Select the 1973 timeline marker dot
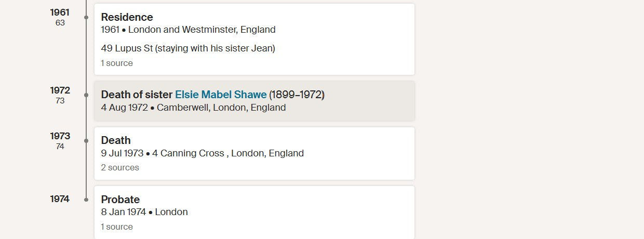The image size is (644, 239). [x=86, y=141]
